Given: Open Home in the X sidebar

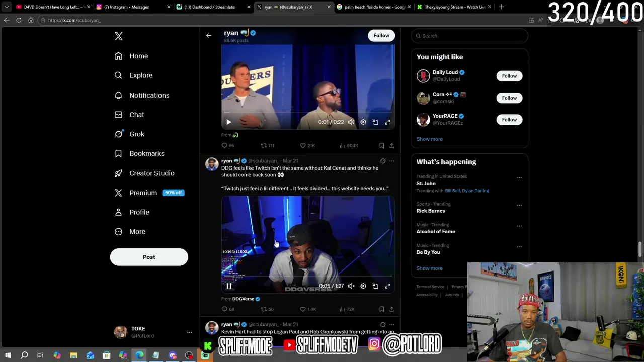Looking at the screenshot, I should pyautogui.click(x=131, y=56).
